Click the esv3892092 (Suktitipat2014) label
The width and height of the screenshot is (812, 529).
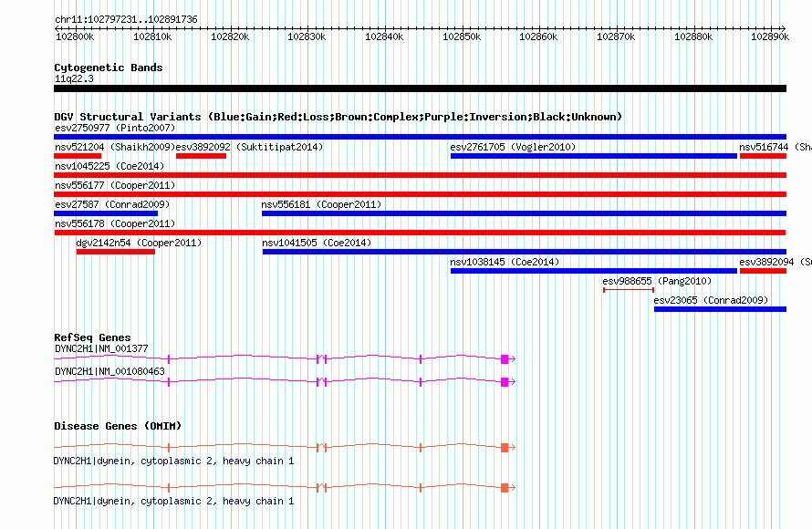[x=250, y=147]
